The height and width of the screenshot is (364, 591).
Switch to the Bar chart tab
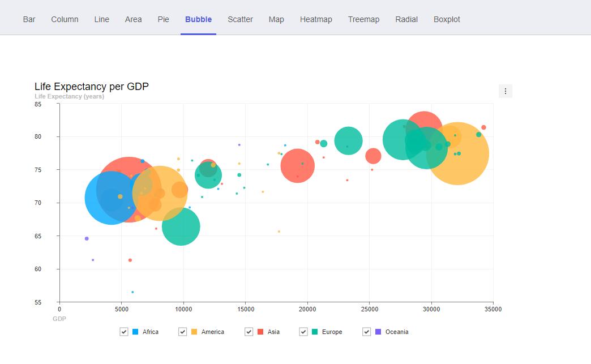click(29, 19)
